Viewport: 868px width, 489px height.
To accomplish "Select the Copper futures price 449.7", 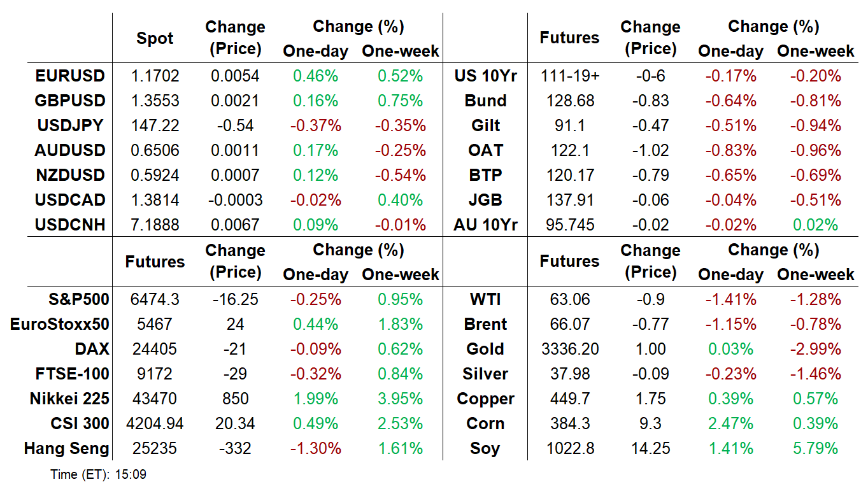I will tap(570, 399).
